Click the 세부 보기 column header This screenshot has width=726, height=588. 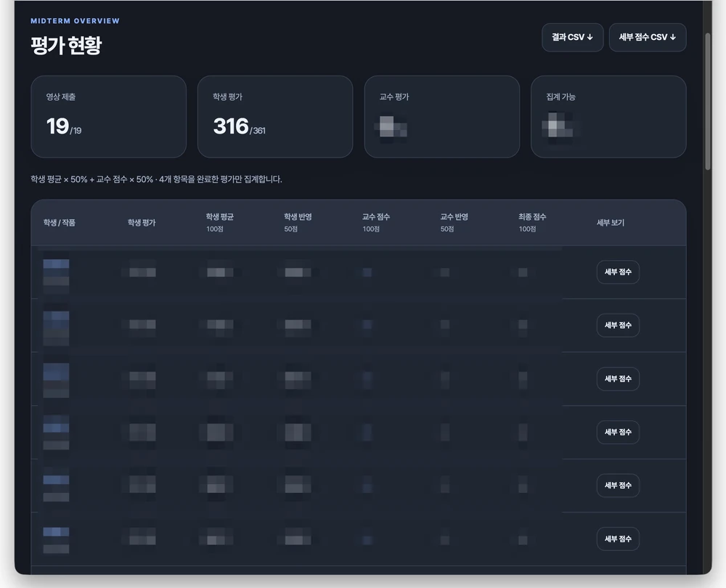(x=611, y=223)
